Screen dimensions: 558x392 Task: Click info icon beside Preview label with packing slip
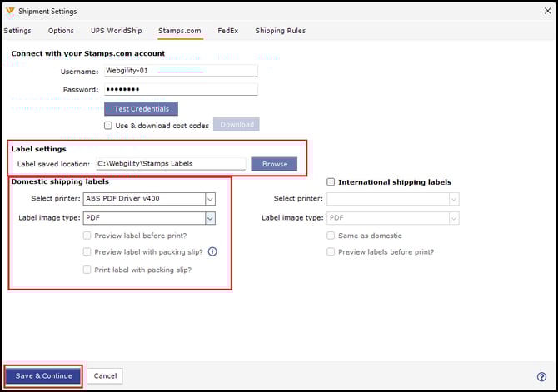(x=212, y=252)
